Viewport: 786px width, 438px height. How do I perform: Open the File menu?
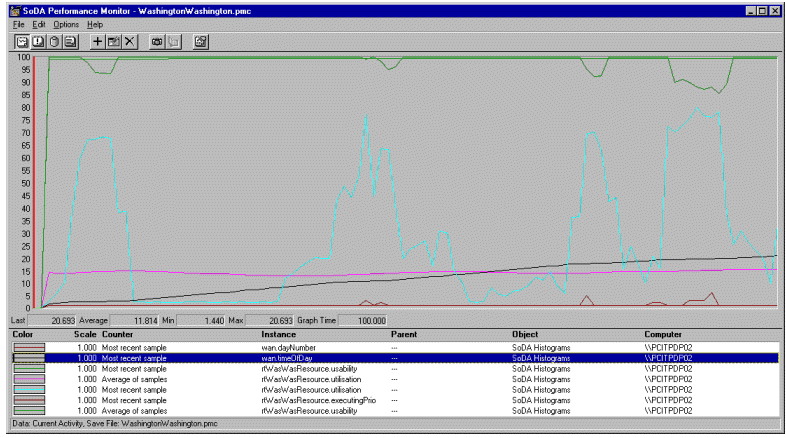click(x=19, y=24)
